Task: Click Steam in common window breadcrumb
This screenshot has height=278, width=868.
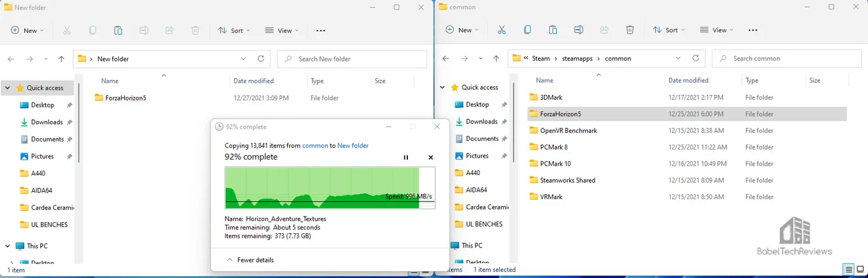Action: [541, 58]
